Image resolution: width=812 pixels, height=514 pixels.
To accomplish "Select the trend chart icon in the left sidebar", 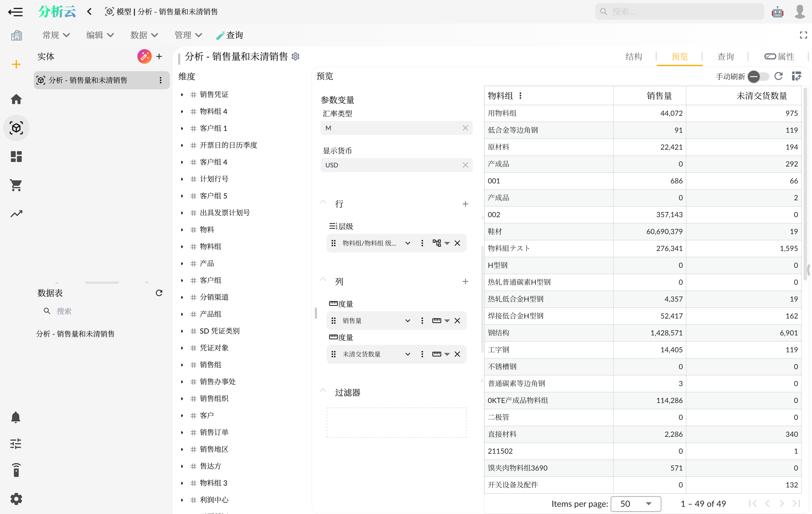I will click(x=16, y=214).
